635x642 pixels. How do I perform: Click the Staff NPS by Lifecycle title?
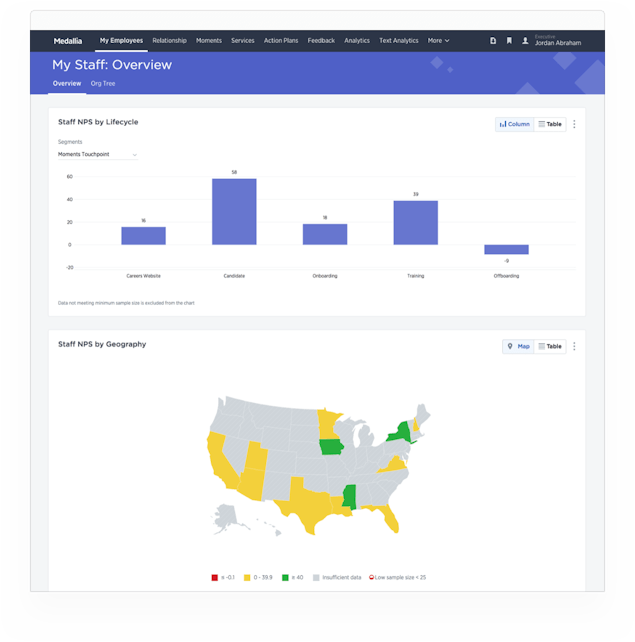click(98, 122)
